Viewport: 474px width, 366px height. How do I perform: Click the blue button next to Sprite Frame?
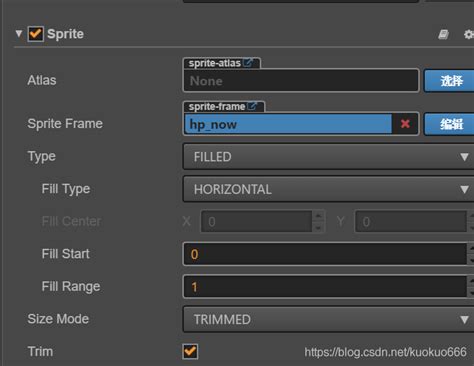pyautogui.click(x=449, y=124)
